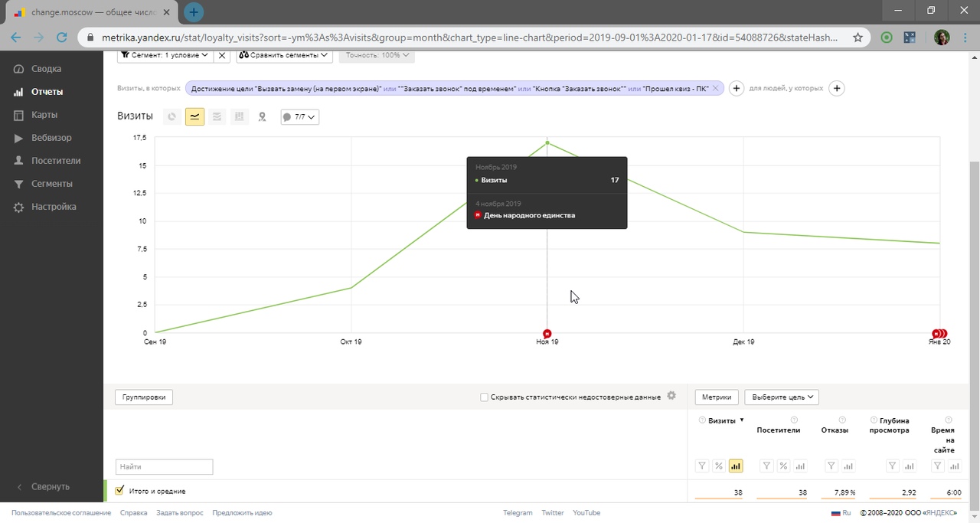The height and width of the screenshot is (523, 980).
Task: Open the Точность: 100% dropdown
Action: (377, 55)
